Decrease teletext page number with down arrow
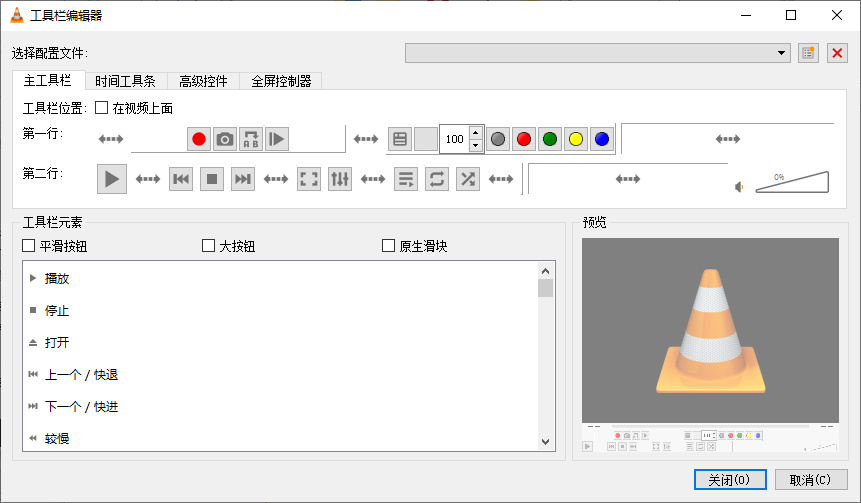861x503 pixels. (x=476, y=146)
